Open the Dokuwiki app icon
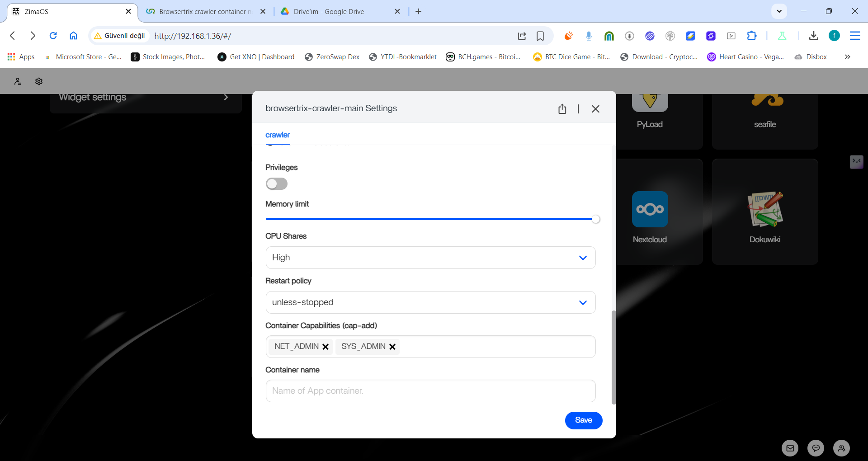The height and width of the screenshot is (461, 868). [764, 209]
